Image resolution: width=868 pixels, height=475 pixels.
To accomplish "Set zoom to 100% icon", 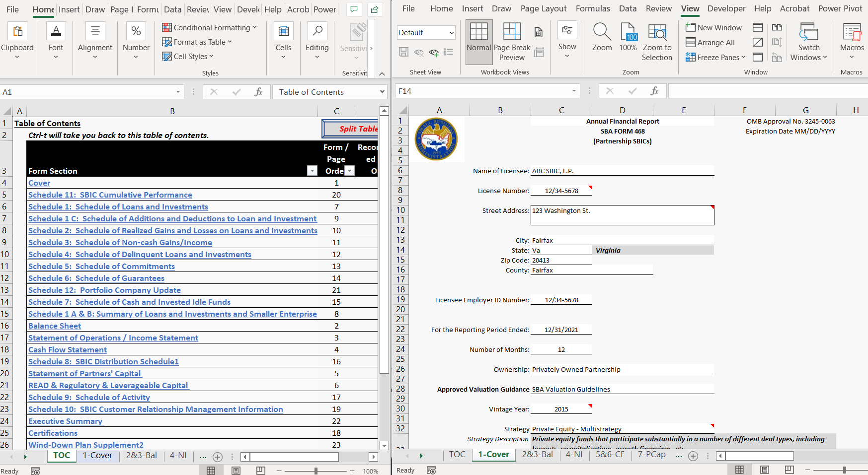I will tap(628, 33).
